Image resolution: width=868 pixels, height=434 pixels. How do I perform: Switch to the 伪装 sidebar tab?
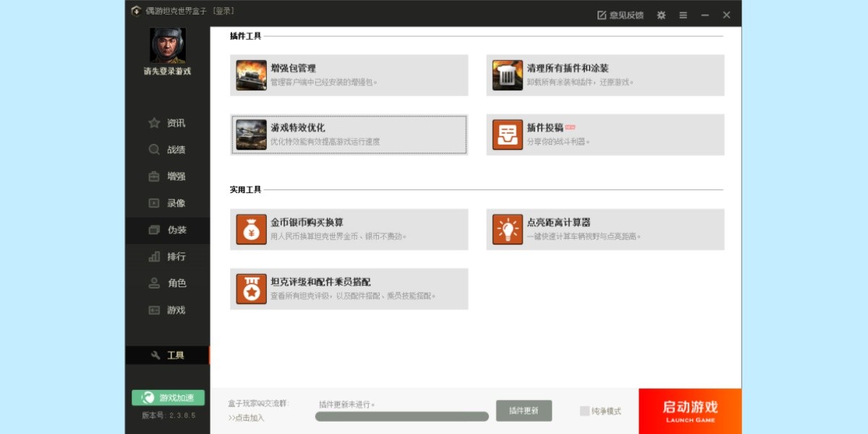tap(168, 230)
